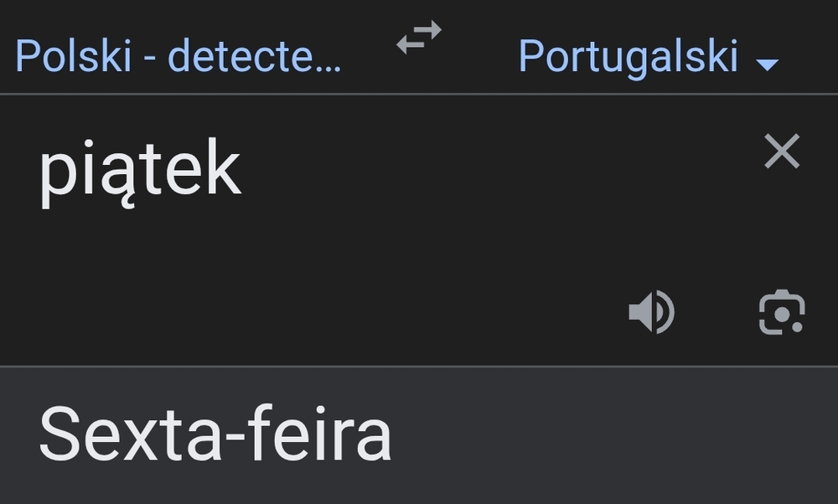Screen dimensions: 838x504
Task: Place cursor in the word piątek
Action: 140,170
